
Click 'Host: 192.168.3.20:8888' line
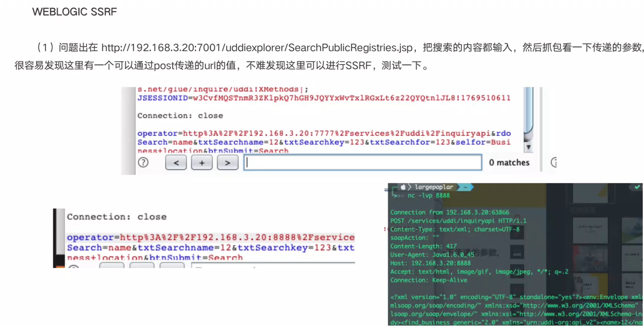(430, 263)
